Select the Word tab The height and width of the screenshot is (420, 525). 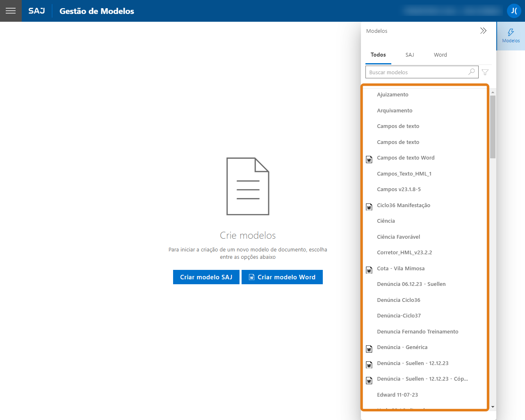point(440,55)
